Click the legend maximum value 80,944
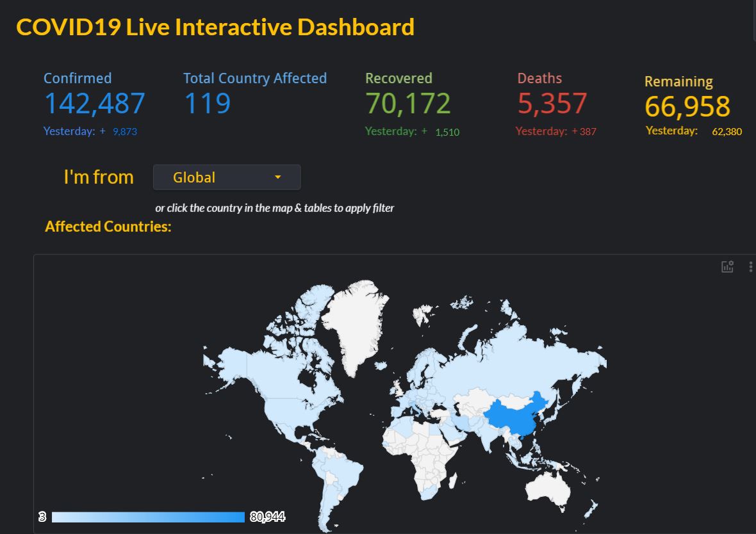This screenshot has height=534, width=756. click(267, 517)
